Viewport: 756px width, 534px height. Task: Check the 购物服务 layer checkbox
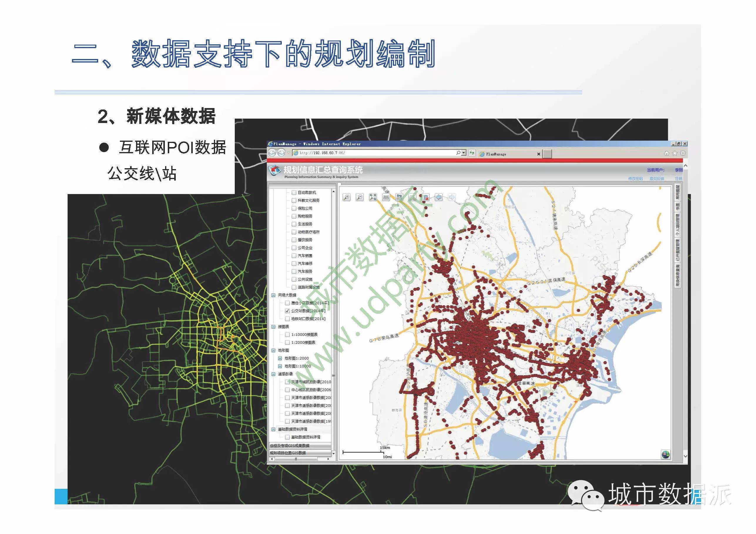tap(294, 216)
